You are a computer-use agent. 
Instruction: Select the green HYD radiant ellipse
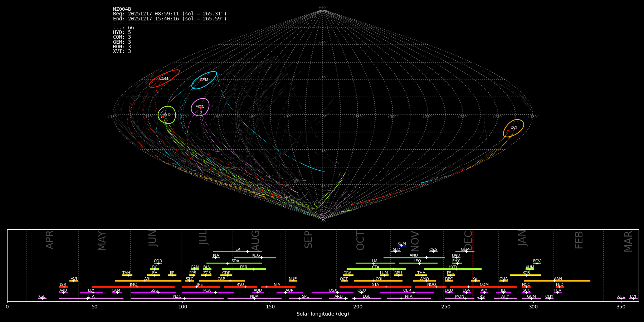tap(167, 115)
